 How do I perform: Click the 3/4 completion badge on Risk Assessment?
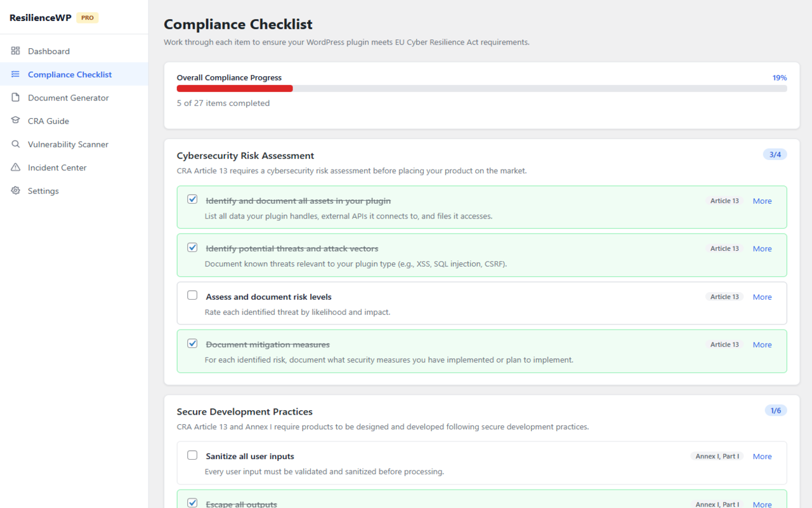coord(775,154)
